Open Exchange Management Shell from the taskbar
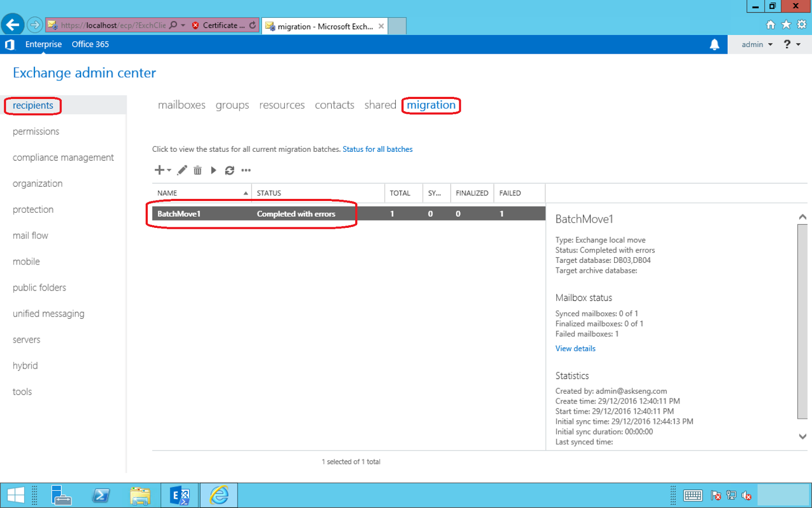 [179, 495]
